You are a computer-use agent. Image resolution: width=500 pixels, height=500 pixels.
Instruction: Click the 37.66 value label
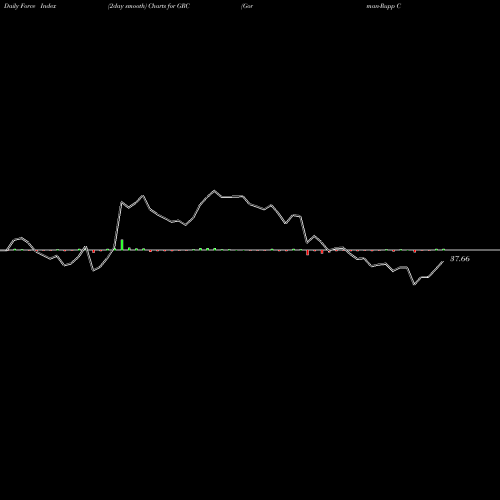tap(460, 259)
